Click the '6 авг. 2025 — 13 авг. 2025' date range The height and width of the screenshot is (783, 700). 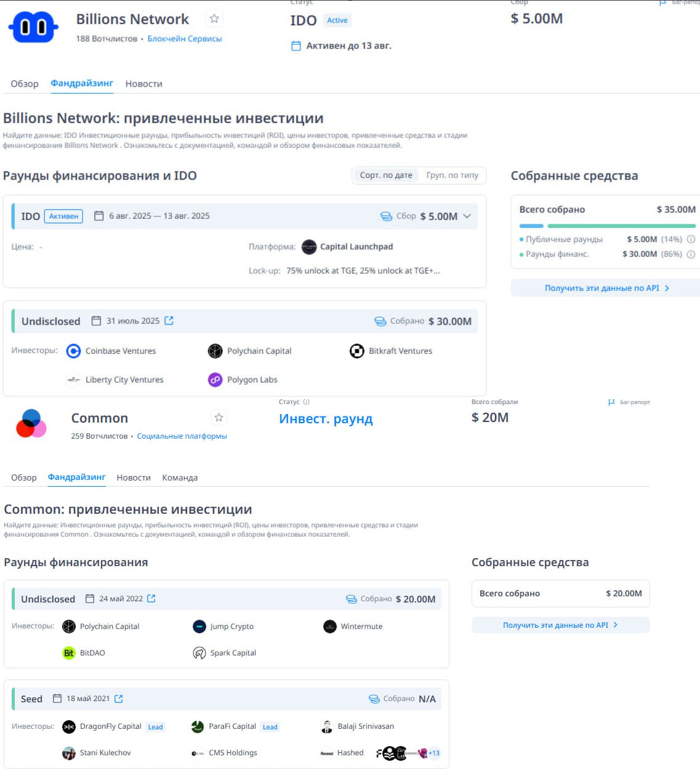[x=159, y=216]
